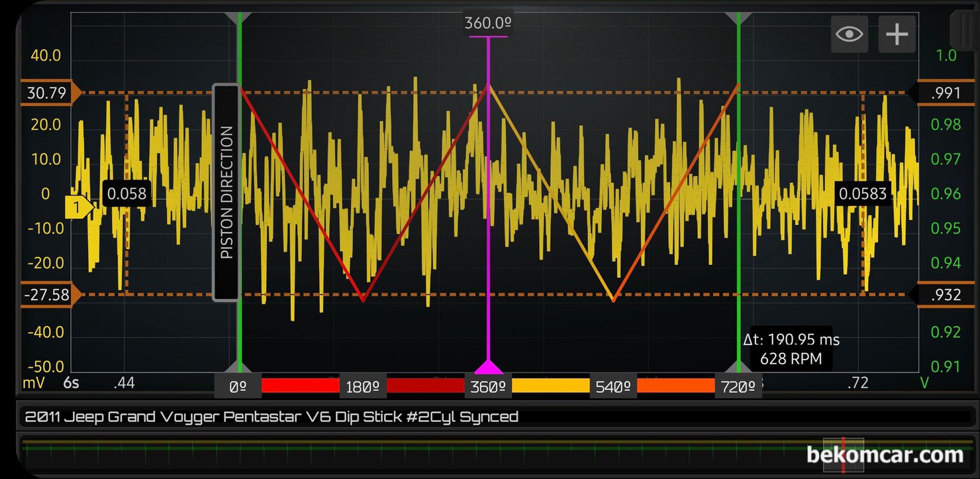Click the 540º phase marker
The height and width of the screenshot is (479, 980).
tap(613, 387)
